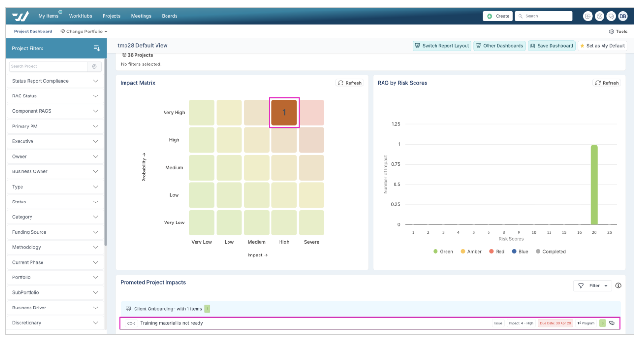Expand Status Report Compliance filter
Viewport: 644px width, 340px height.
55,81
